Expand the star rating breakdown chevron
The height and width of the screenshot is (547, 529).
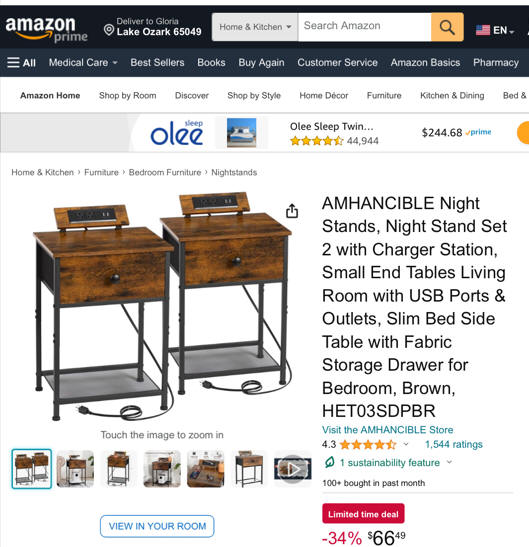point(406,444)
